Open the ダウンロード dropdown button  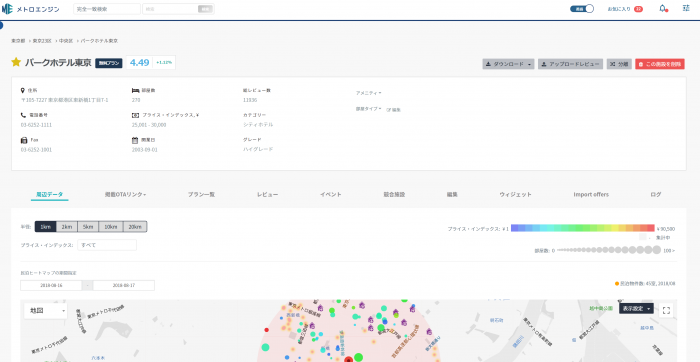tap(508, 64)
